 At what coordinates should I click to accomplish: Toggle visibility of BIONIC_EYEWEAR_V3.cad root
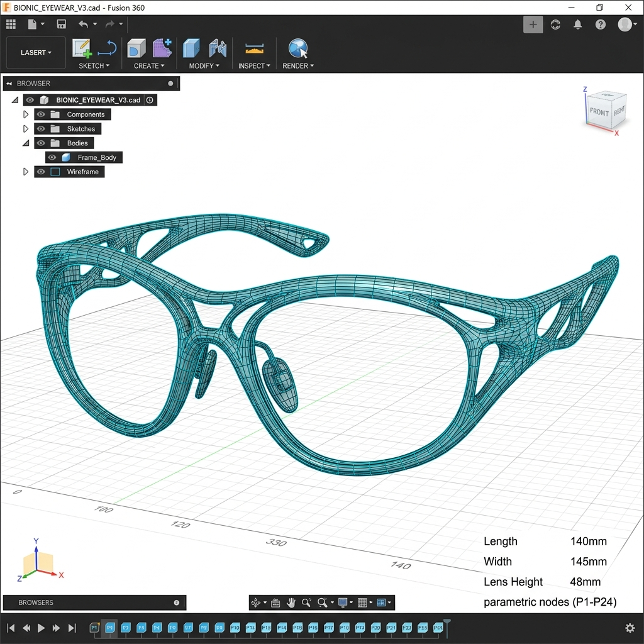coord(30,100)
